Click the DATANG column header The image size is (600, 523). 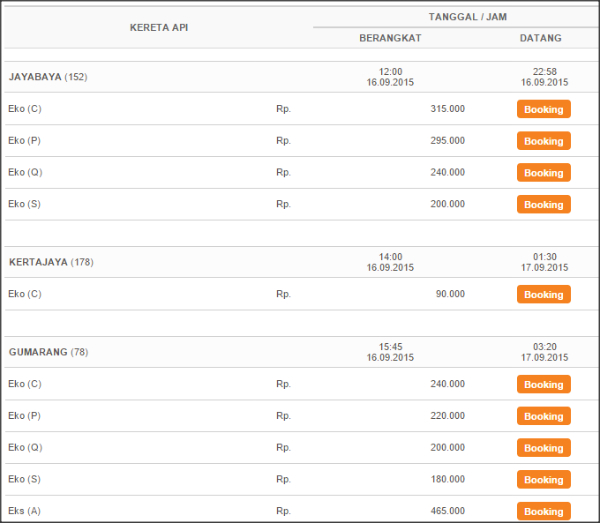point(541,38)
